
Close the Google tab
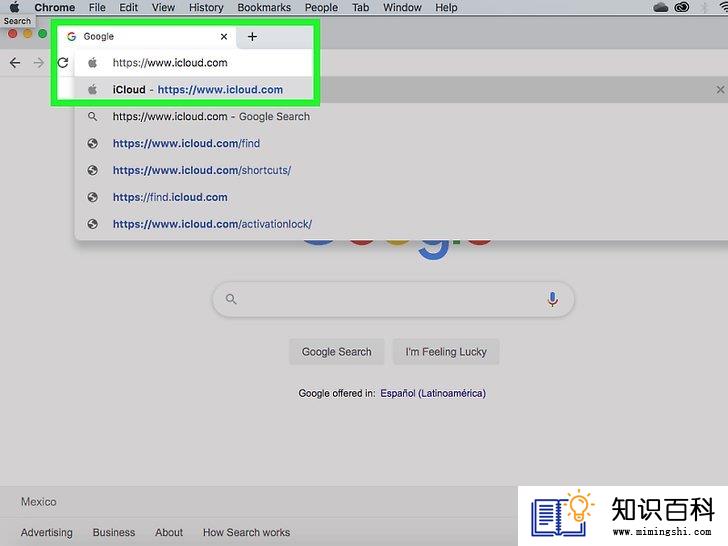pos(224,36)
